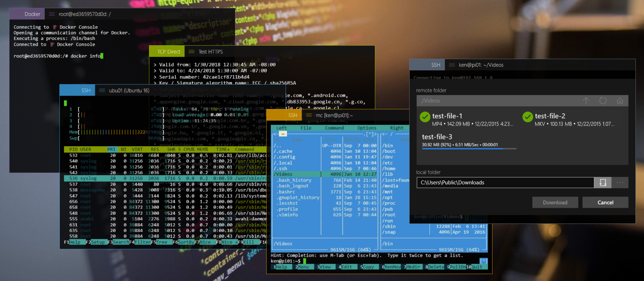Screen dimensions: 644x281
Task: Open hamburger menu in ken@pi01 Videos window
Action: 452,65
